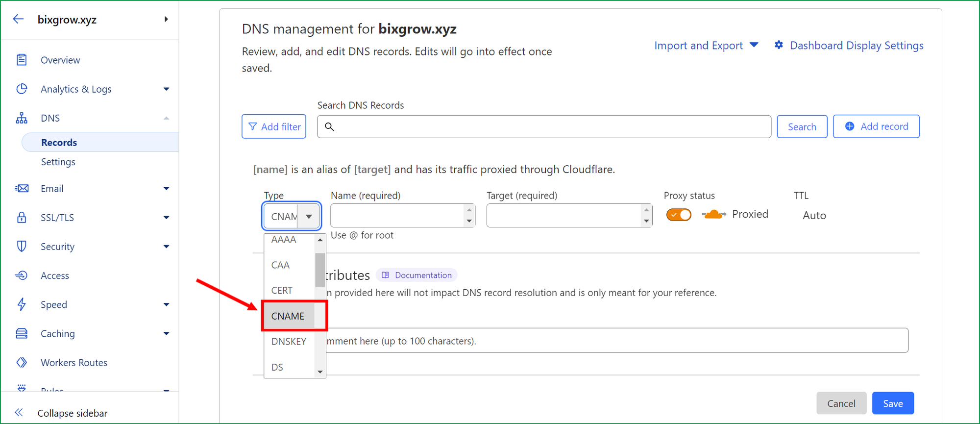The width and height of the screenshot is (980, 424).
Task: Click the Analytics & Logs pie chart icon
Action: click(x=22, y=89)
